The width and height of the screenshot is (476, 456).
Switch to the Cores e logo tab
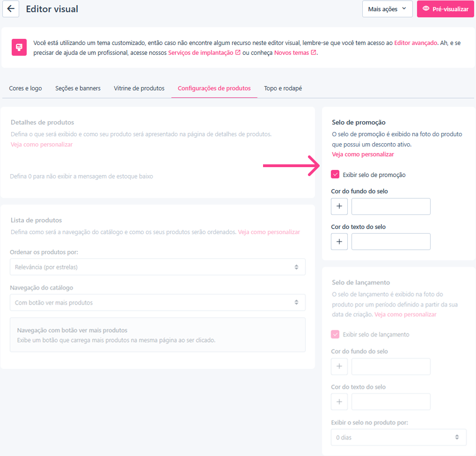pos(25,88)
